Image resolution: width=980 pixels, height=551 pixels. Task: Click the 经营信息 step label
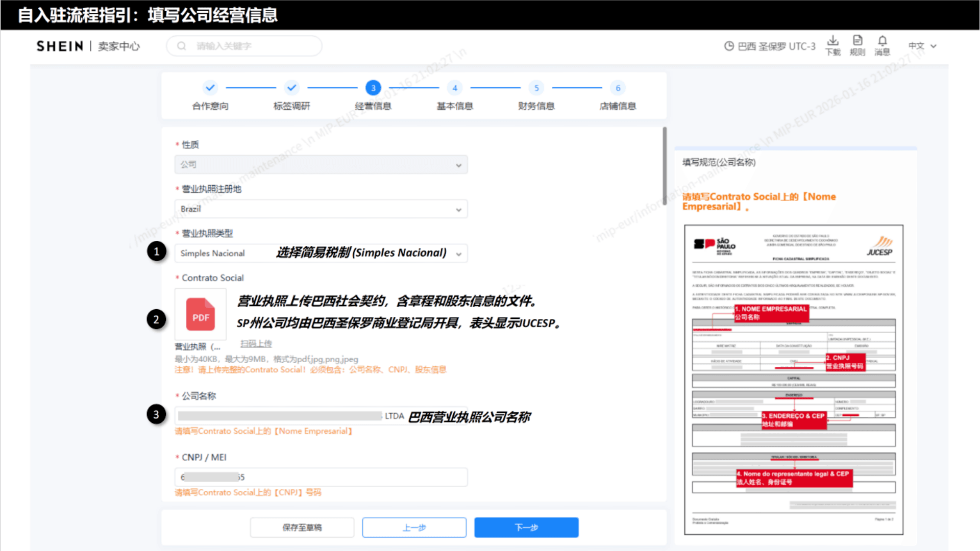[x=373, y=106]
